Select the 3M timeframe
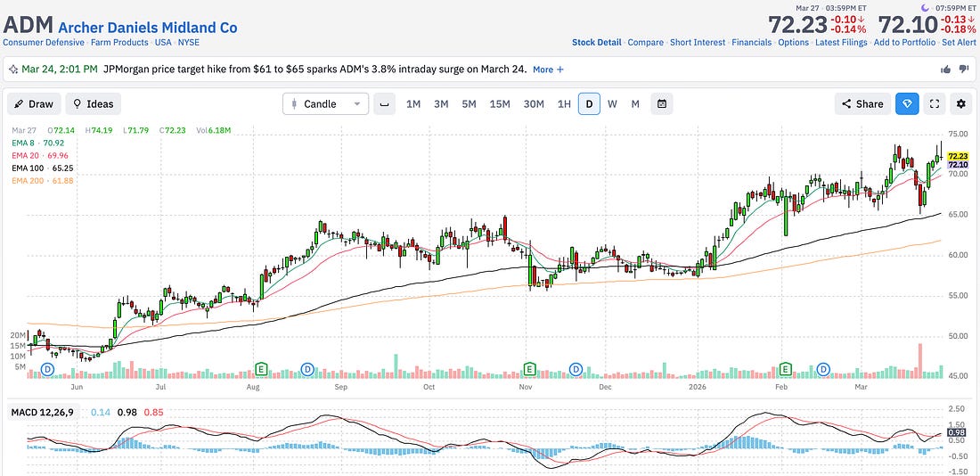 tap(441, 103)
